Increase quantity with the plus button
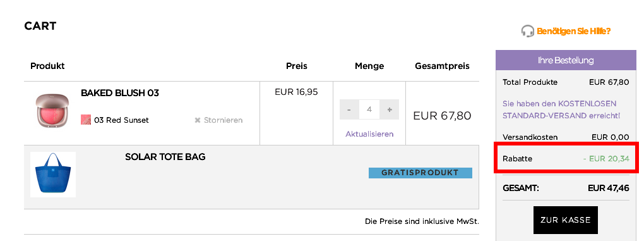Screen dimensions: 644x241 [390, 110]
